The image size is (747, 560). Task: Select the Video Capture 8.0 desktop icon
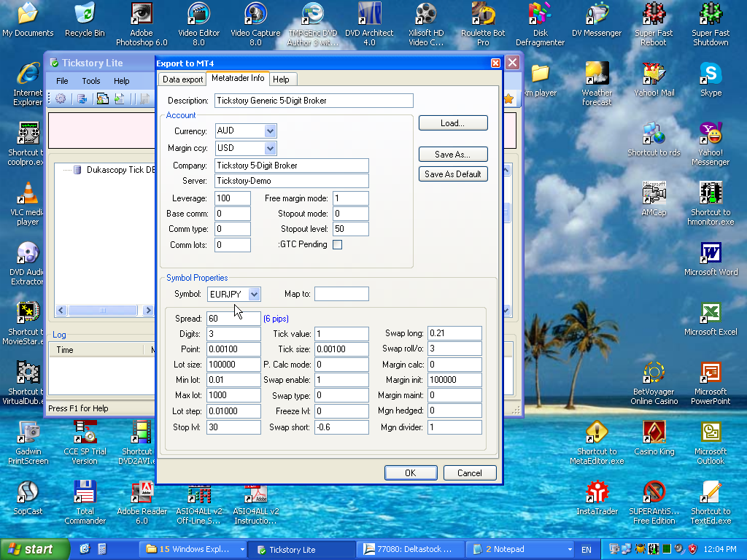click(x=255, y=24)
